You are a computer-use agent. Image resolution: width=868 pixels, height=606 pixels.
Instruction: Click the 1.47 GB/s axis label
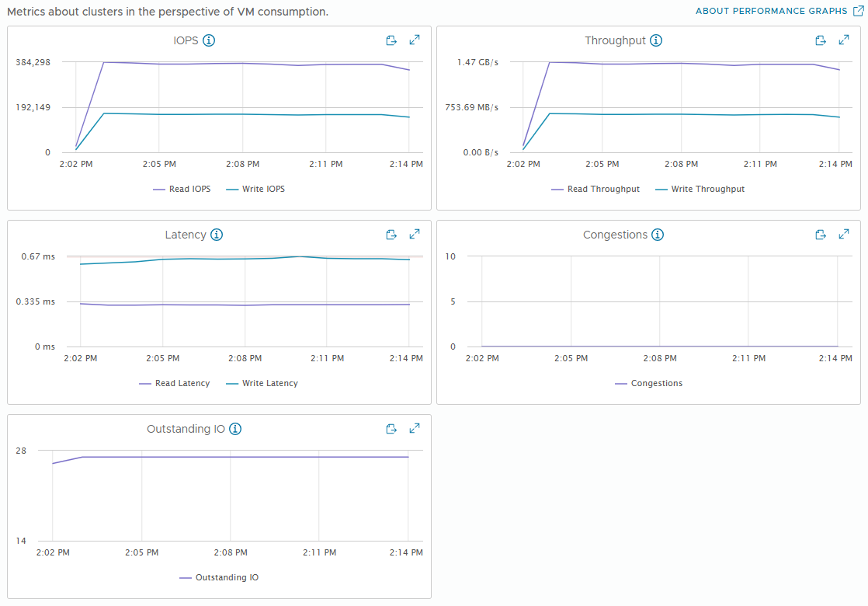tap(477, 62)
